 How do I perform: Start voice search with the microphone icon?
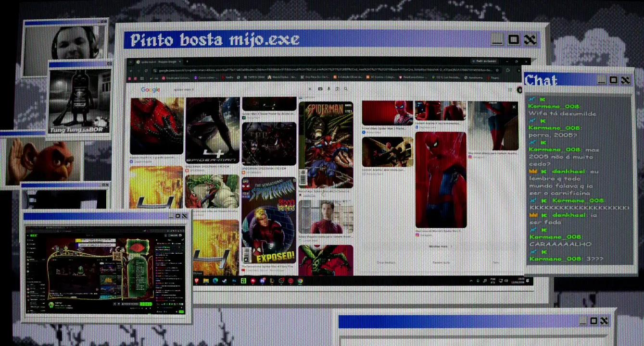(329, 89)
